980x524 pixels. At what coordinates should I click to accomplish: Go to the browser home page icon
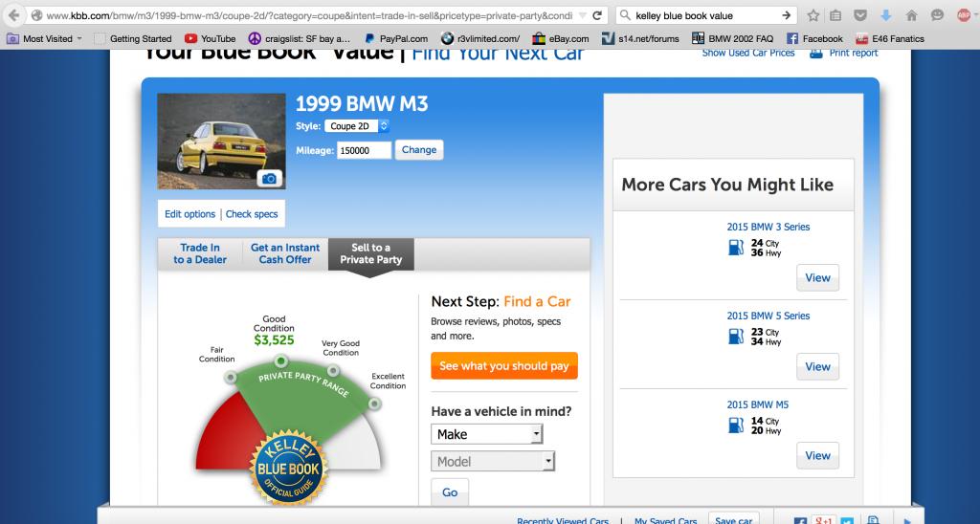(x=911, y=15)
